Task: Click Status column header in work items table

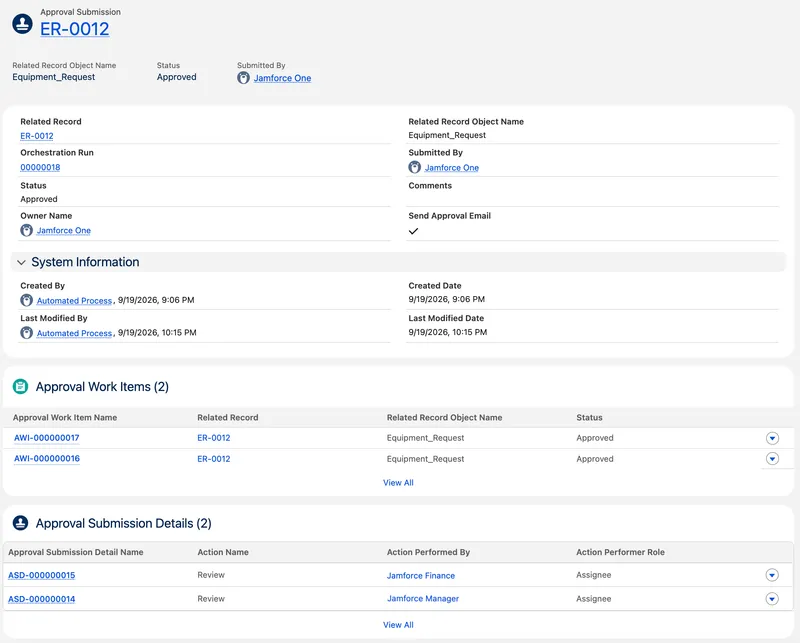Action: point(589,417)
